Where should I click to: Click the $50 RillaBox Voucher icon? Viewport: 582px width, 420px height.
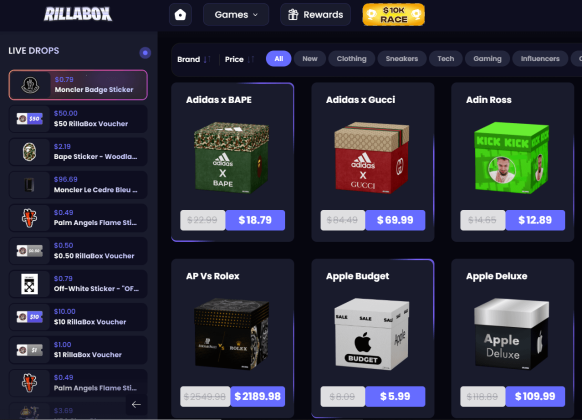[30, 119]
